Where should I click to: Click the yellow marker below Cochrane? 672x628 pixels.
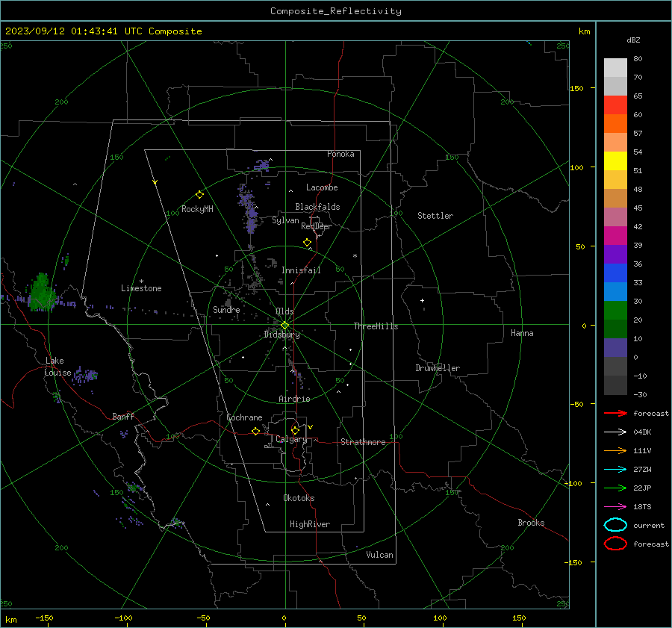tap(255, 431)
